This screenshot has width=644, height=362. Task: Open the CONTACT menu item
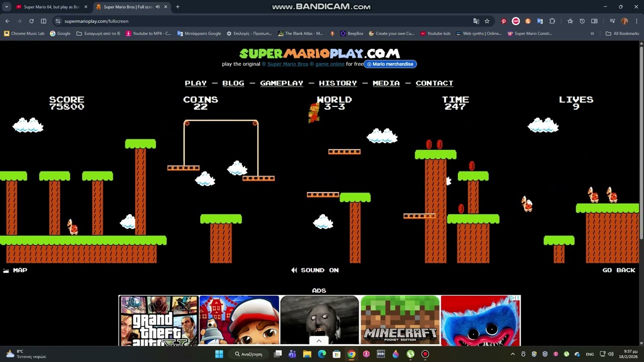pos(434,83)
